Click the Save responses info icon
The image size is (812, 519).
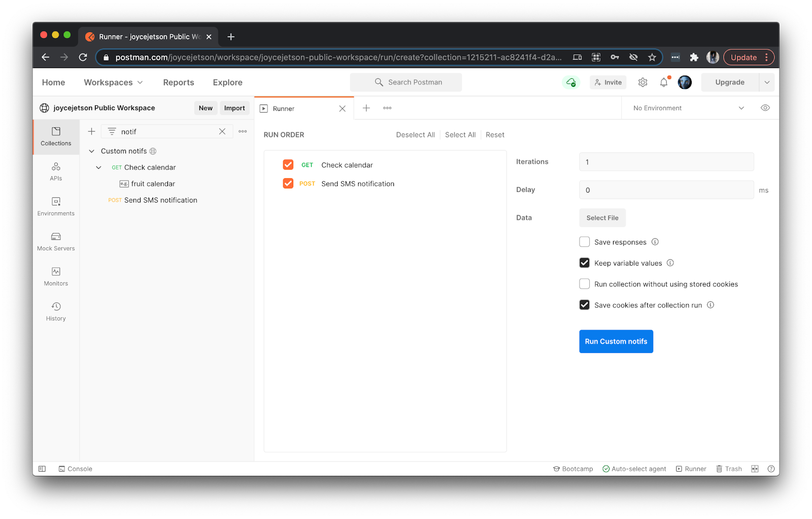point(655,242)
